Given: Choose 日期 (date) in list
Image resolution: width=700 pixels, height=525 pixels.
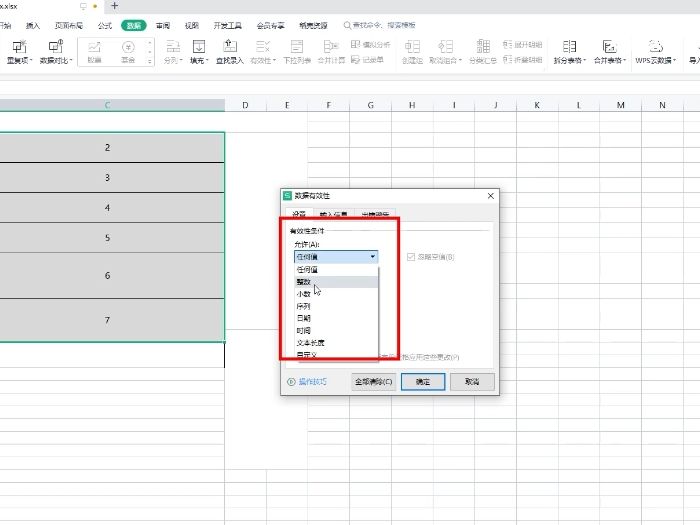Looking at the screenshot, I should pyautogui.click(x=336, y=318).
